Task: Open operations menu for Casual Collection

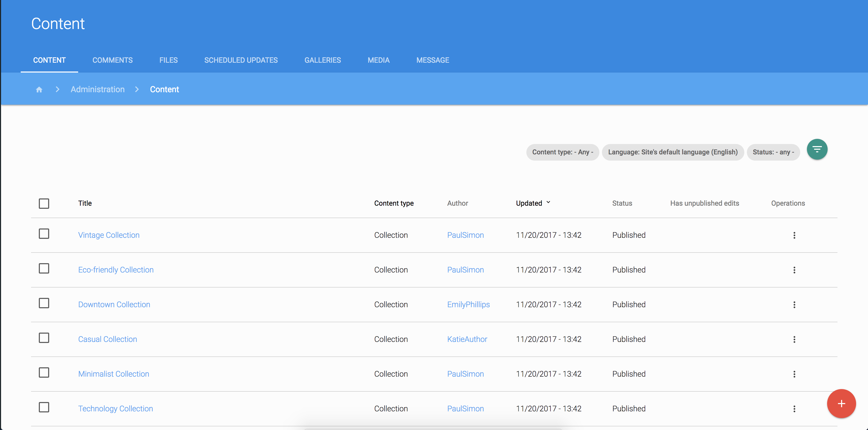Action: point(794,339)
